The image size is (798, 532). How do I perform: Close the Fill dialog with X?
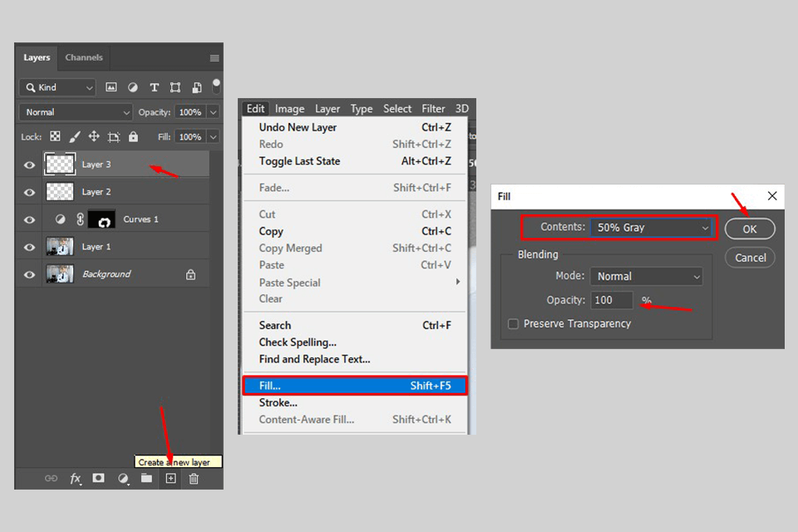click(x=772, y=196)
